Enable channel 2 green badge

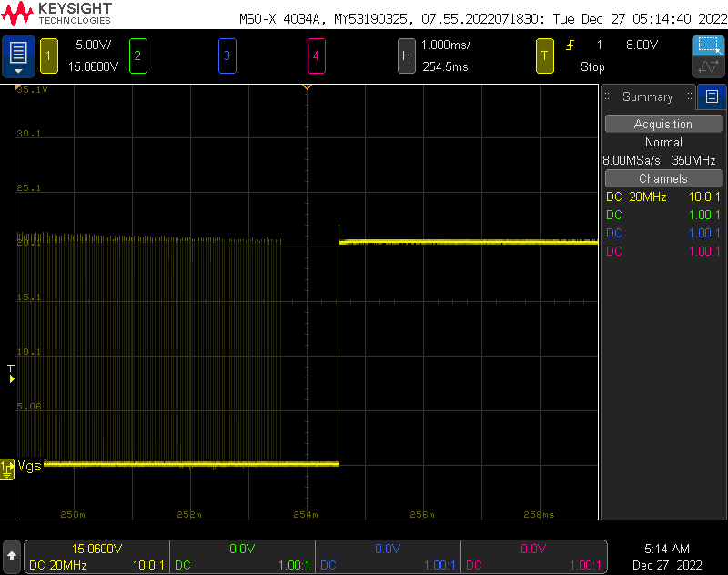(x=137, y=55)
